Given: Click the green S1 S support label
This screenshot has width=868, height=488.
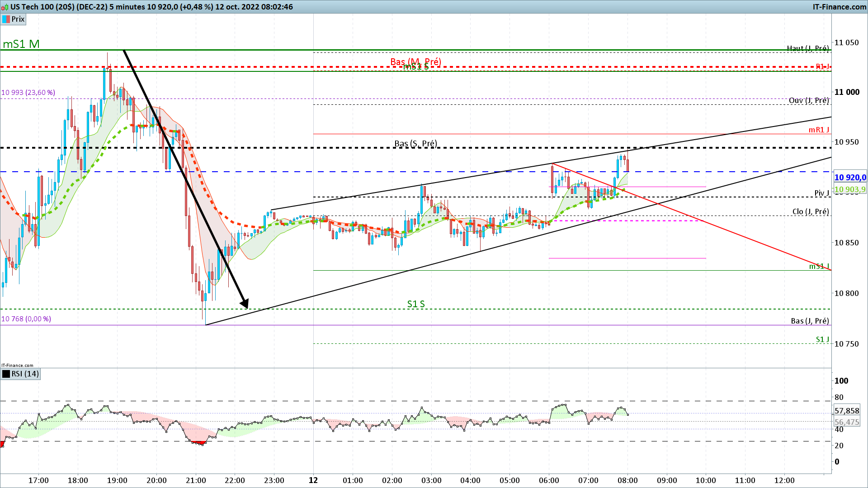Looking at the screenshot, I should 416,304.
